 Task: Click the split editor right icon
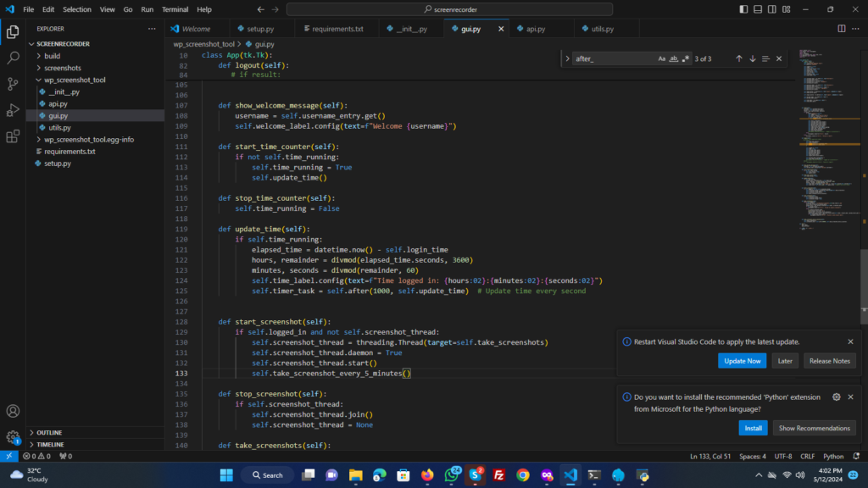click(x=842, y=29)
